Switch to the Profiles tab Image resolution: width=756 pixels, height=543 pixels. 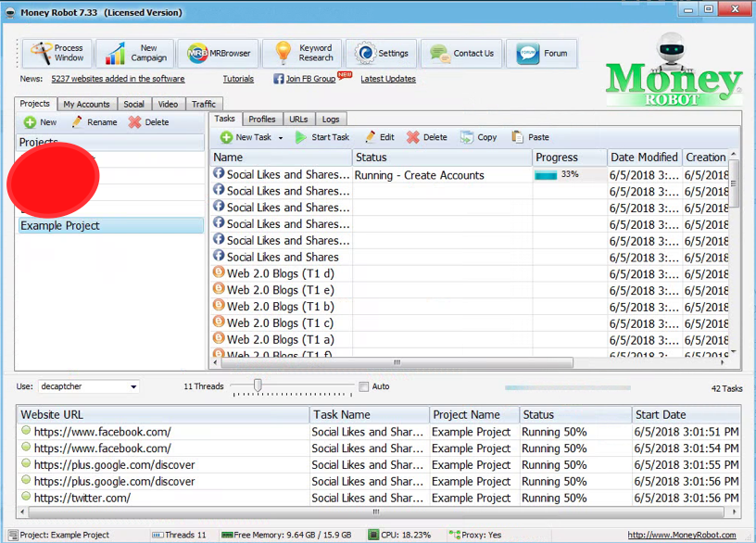[262, 120]
